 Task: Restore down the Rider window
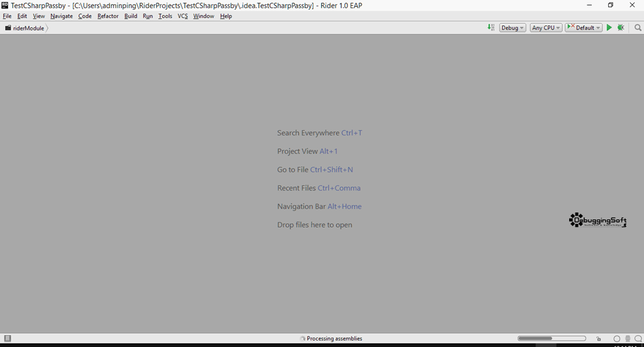(611, 5)
